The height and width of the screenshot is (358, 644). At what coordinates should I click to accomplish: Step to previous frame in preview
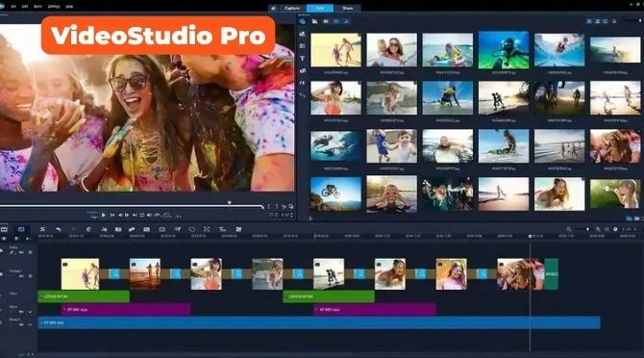(120, 215)
